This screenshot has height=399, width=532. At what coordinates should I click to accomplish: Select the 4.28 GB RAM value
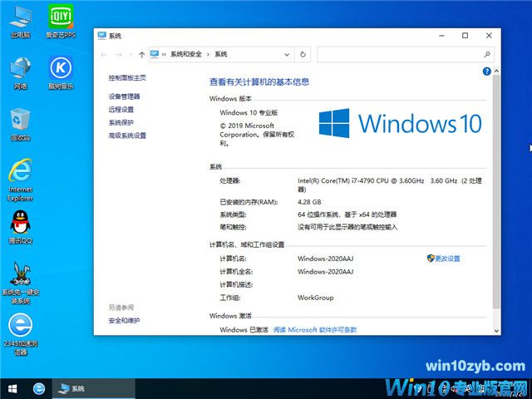(309, 202)
